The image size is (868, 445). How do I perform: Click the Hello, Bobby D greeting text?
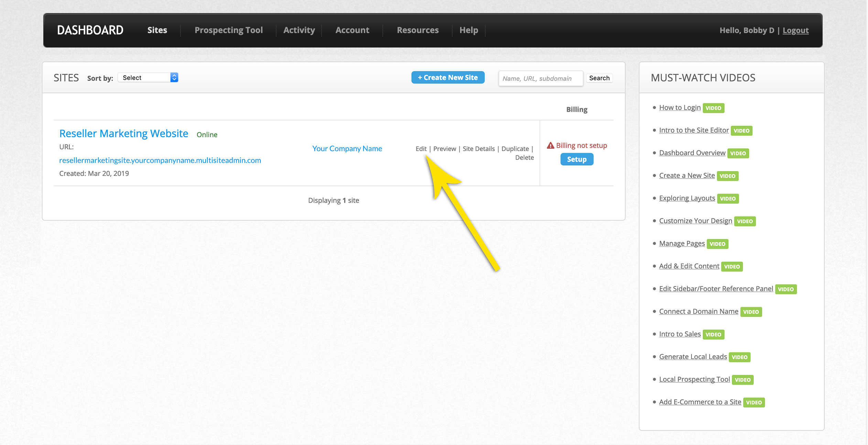click(747, 30)
